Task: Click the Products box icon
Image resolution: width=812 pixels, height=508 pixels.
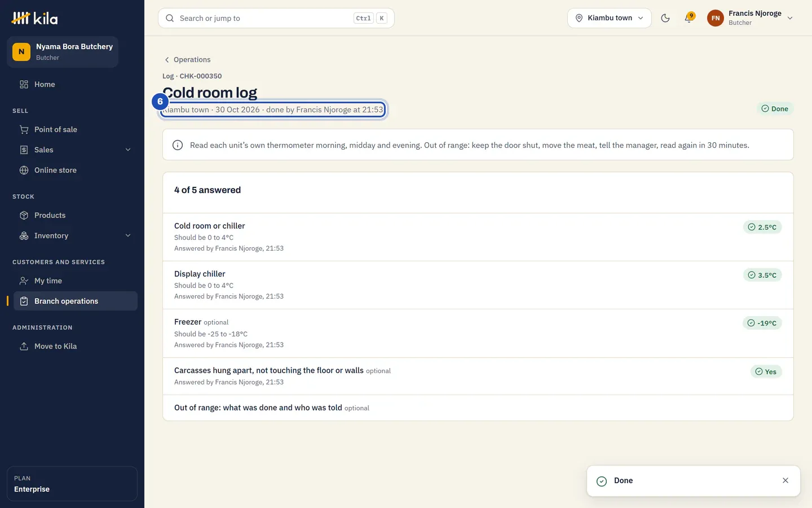Action: [24, 215]
